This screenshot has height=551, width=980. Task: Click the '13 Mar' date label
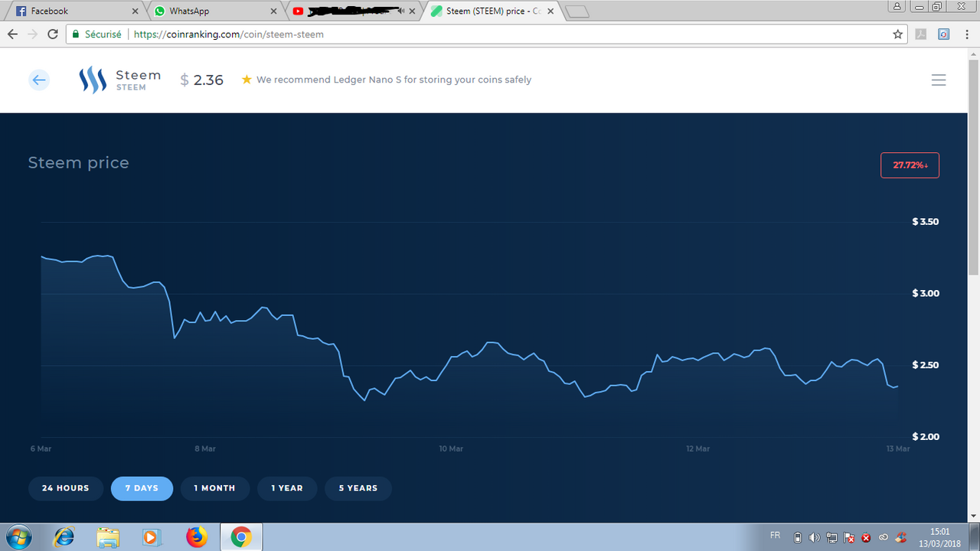(897, 448)
